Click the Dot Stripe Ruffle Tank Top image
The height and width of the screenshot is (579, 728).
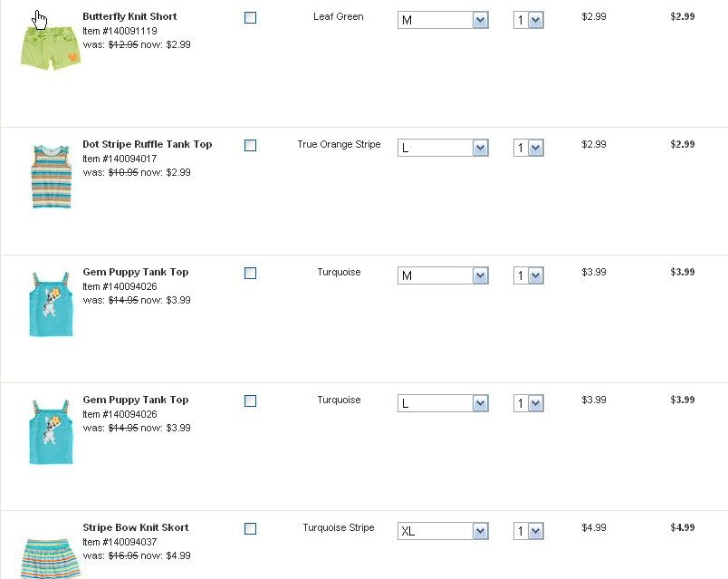tap(50, 177)
